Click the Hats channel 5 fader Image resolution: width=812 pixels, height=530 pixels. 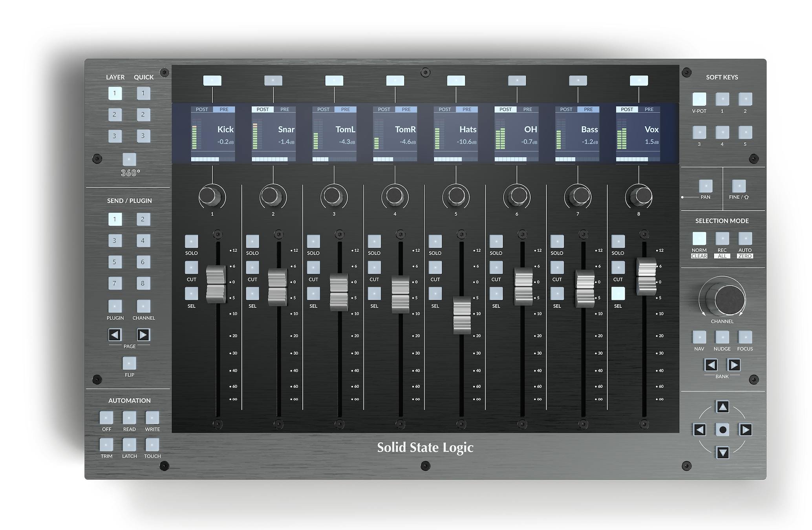pyautogui.click(x=462, y=316)
